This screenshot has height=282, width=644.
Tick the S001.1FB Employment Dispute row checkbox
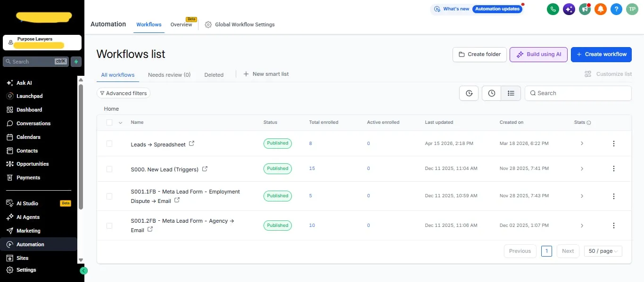coord(109,196)
